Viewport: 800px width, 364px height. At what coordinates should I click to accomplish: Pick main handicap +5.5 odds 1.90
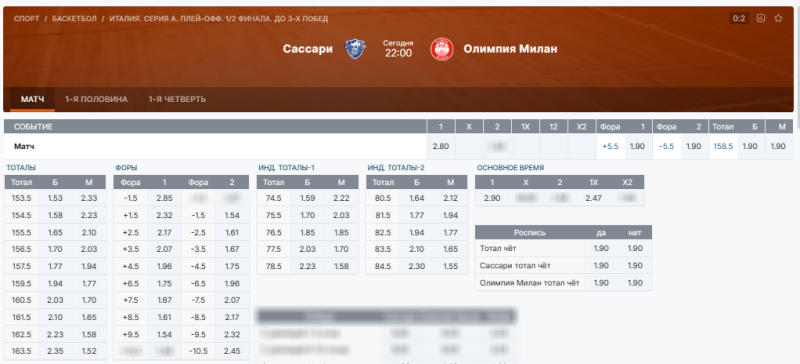point(637,147)
